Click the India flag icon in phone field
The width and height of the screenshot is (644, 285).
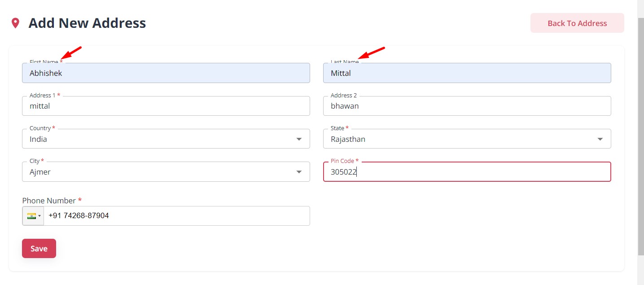[31, 216]
